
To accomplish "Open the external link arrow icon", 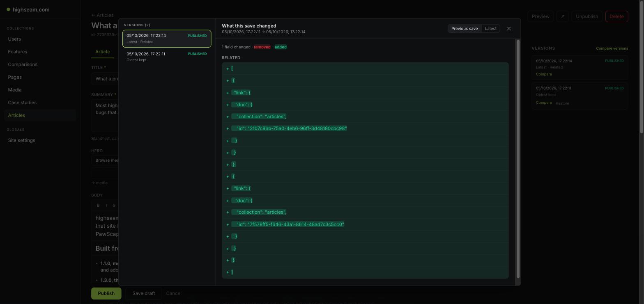I will [x=562, y=16].
